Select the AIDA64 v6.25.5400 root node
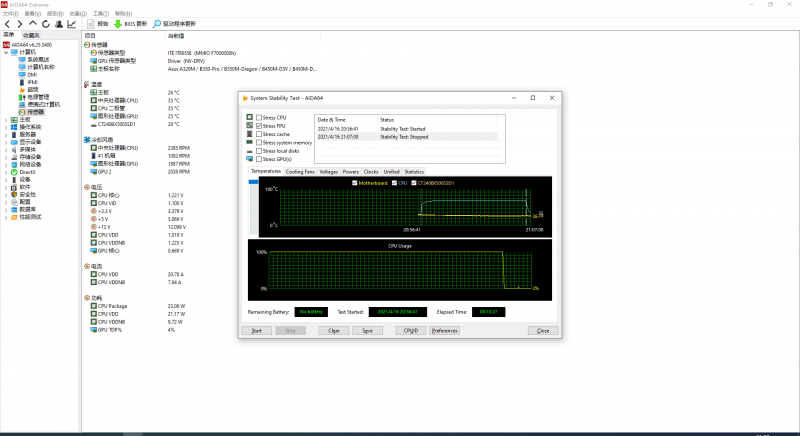Viewport: 800px width, 436px height. [x=28, y=45]
